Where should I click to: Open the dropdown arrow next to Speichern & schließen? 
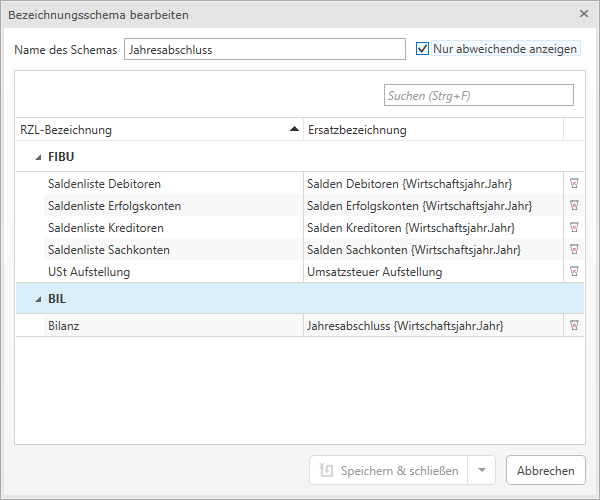coord(482,470)
